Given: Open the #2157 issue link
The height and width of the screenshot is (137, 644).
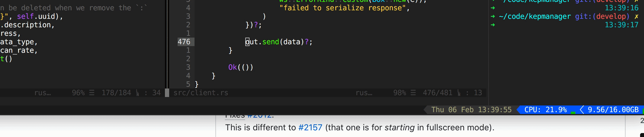Looking at the screenshot, I should click(x=310, y=127).
